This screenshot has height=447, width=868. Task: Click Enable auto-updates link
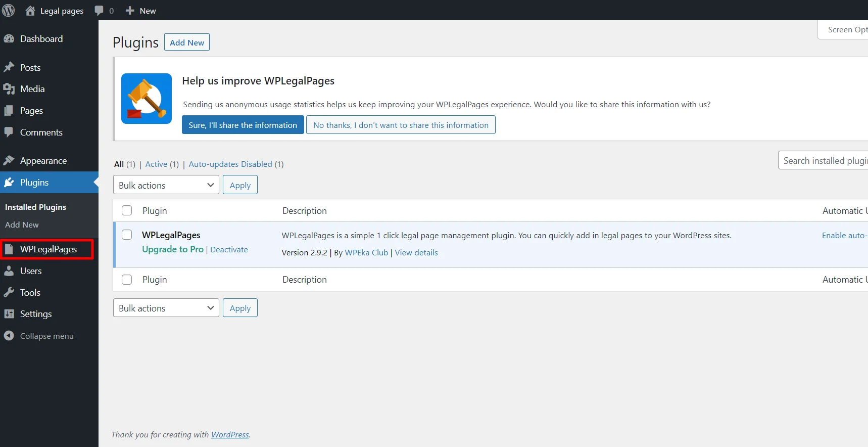click(x=845, y=236)
